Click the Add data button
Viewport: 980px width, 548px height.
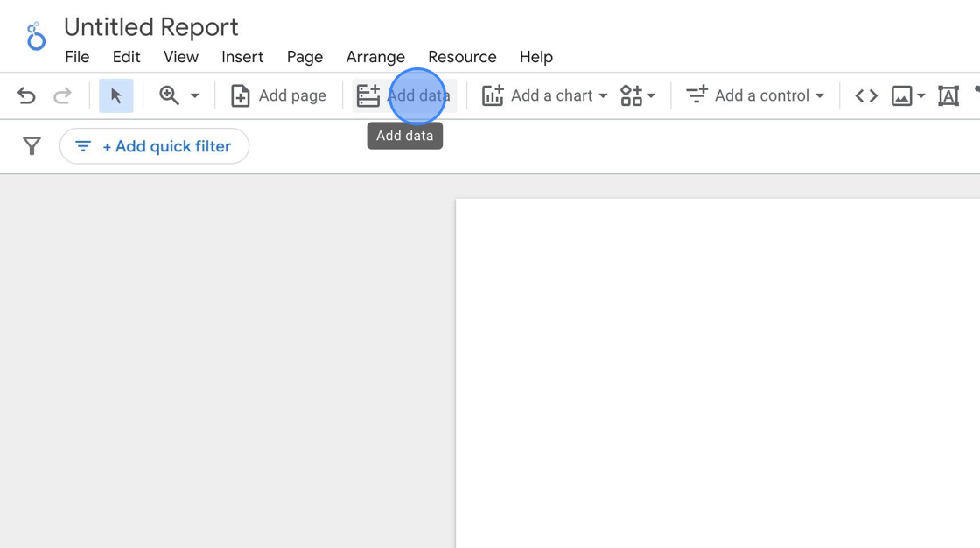(x=403, y=95)
